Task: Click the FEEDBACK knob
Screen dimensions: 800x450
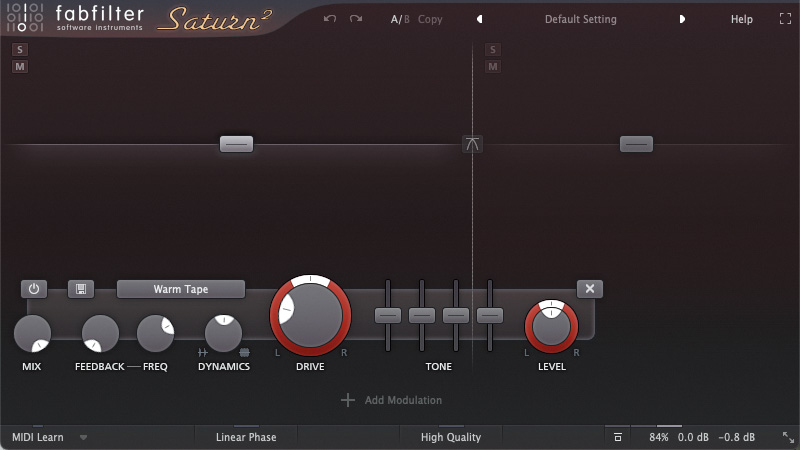Action: (100, 334)
